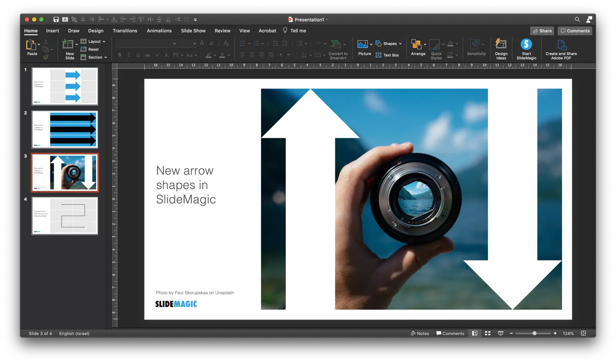616x364 pixels.
Task: Click the ribbon Comments button
Action: (x=575, y=31)
